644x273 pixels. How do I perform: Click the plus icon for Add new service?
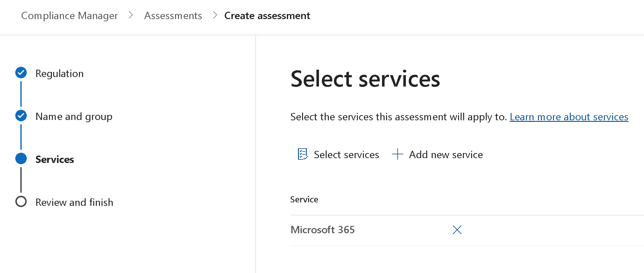tap(397, 154)
